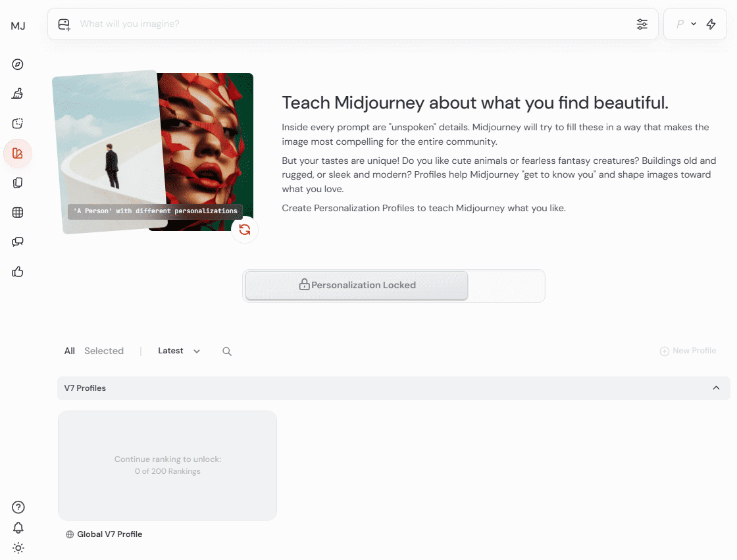
Task: Select the All filter tab
Action: tap(69, 351)
